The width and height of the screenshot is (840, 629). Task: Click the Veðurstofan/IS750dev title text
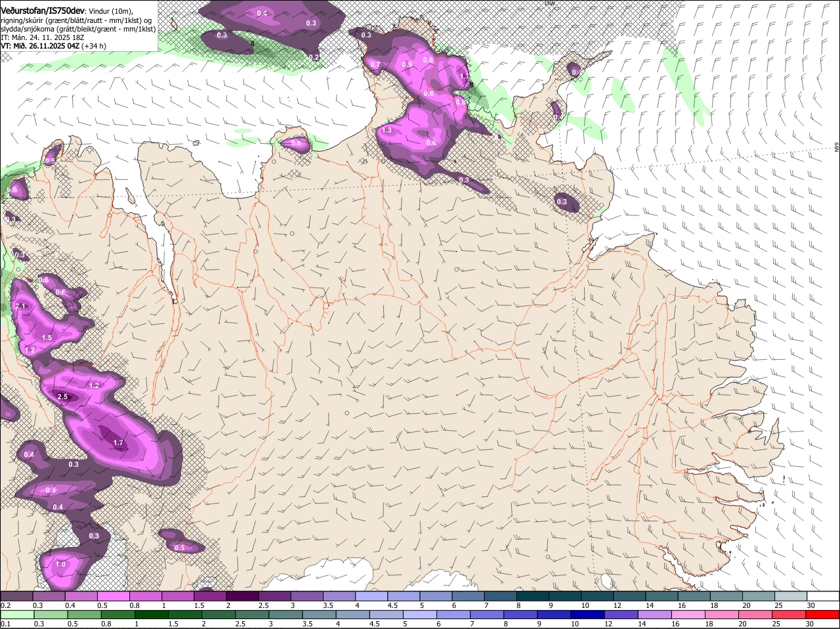point(43,10)
